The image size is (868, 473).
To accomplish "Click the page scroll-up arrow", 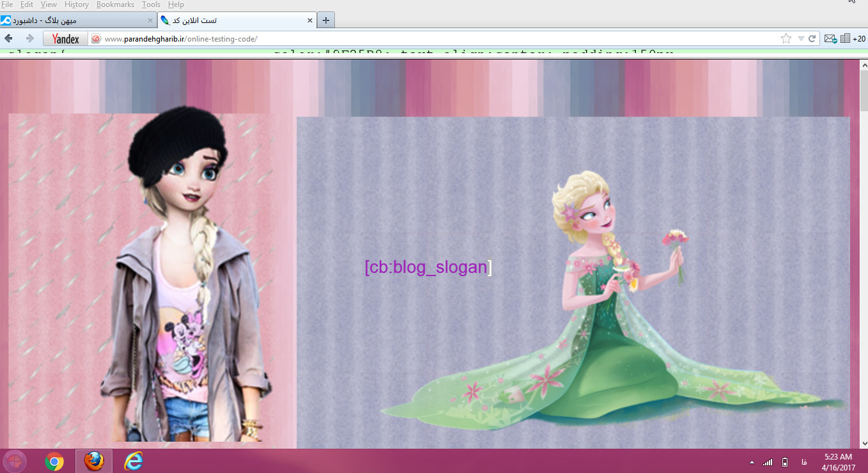I will coord(864,65).
